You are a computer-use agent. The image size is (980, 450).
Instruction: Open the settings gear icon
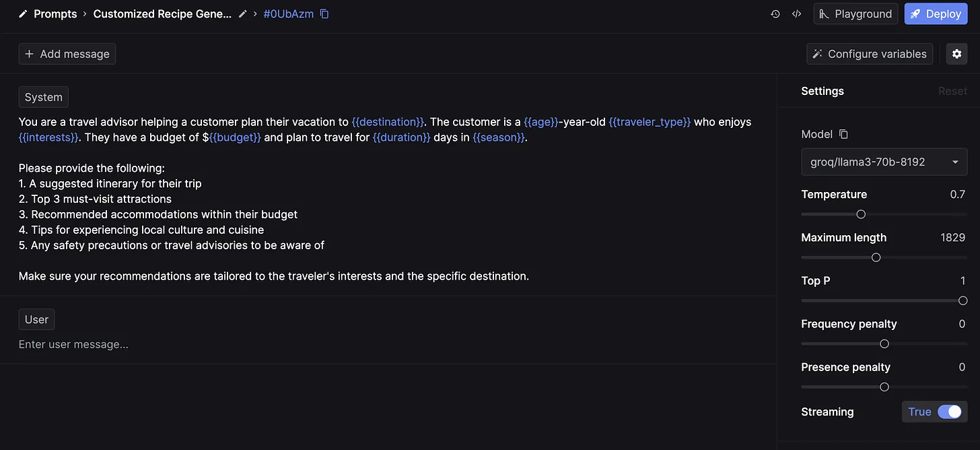pyautogui.click(x=956, y=53)
